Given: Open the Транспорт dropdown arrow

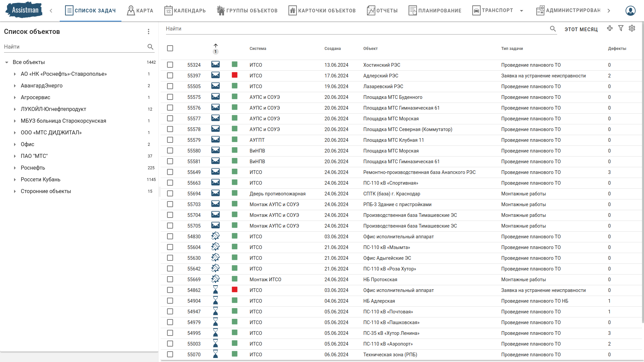Looking at the screenshot, I should pyautogui.click(x=522, y=11).
